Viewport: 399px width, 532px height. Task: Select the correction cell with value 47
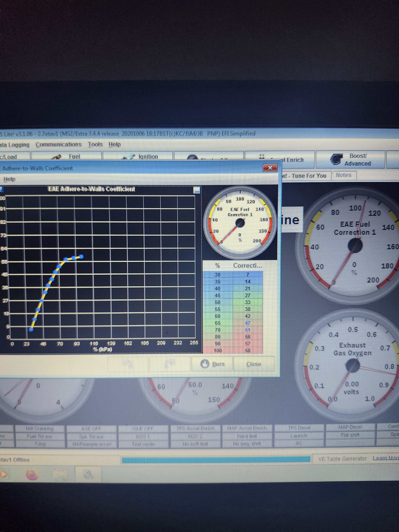click(248, 323)
